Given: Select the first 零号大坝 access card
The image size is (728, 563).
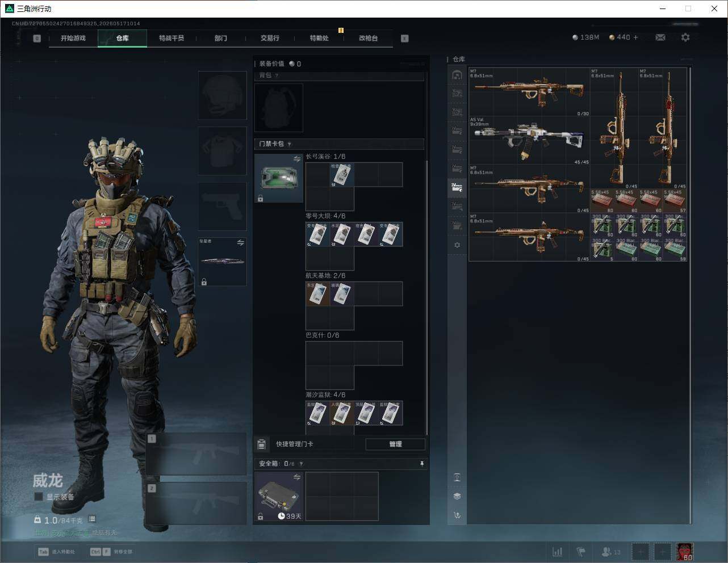Looking at the screenshot, I should pos(317,234).
